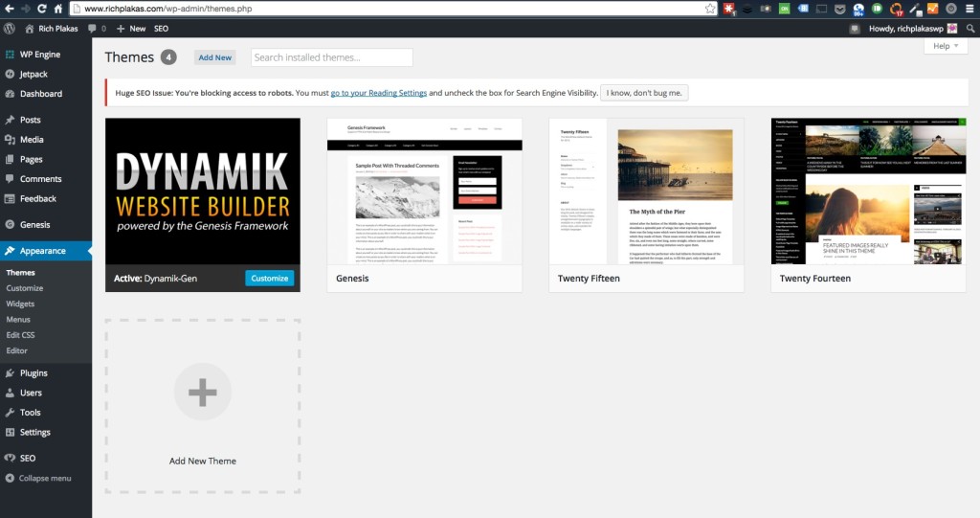Screen dimensions: 980x518
Task: Click the Search installed themes field
Action: coord(332,56)
